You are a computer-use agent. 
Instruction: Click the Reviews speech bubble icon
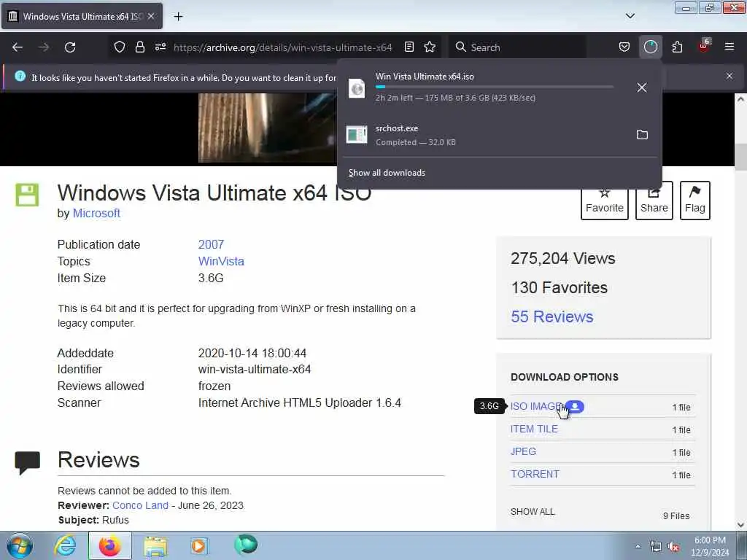pyautogui.click(x=27, y=463)
